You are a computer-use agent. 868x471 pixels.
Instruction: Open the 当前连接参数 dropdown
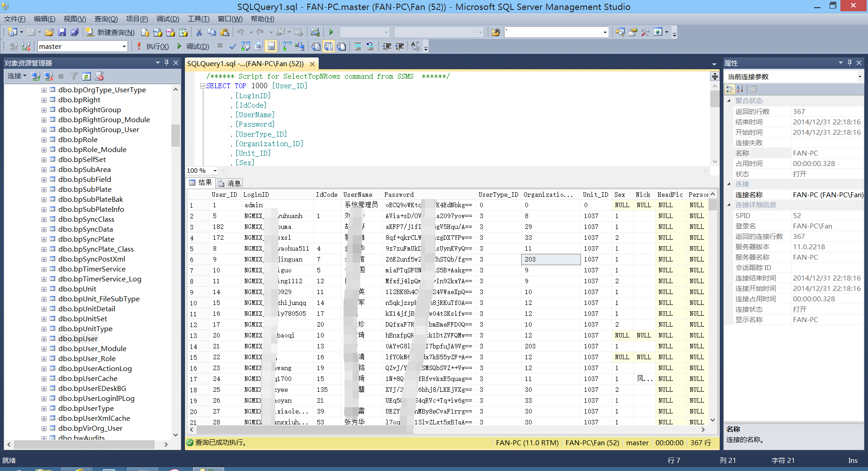(859, 76)
